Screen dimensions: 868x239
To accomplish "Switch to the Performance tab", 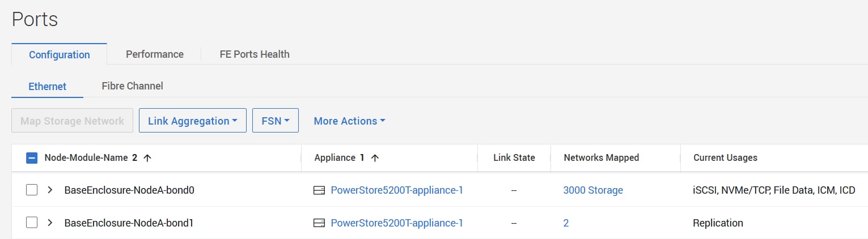I will [x=155, y=54].
